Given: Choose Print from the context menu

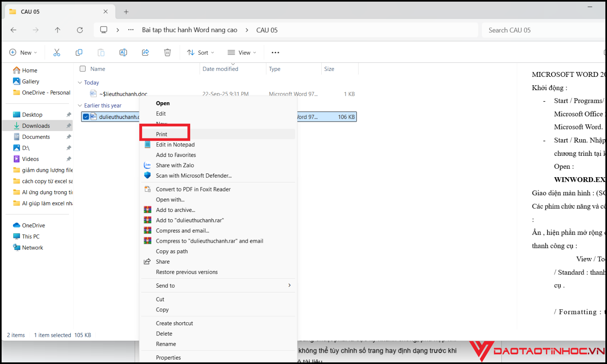Looking at the screenshot, I should click(162, 134).
